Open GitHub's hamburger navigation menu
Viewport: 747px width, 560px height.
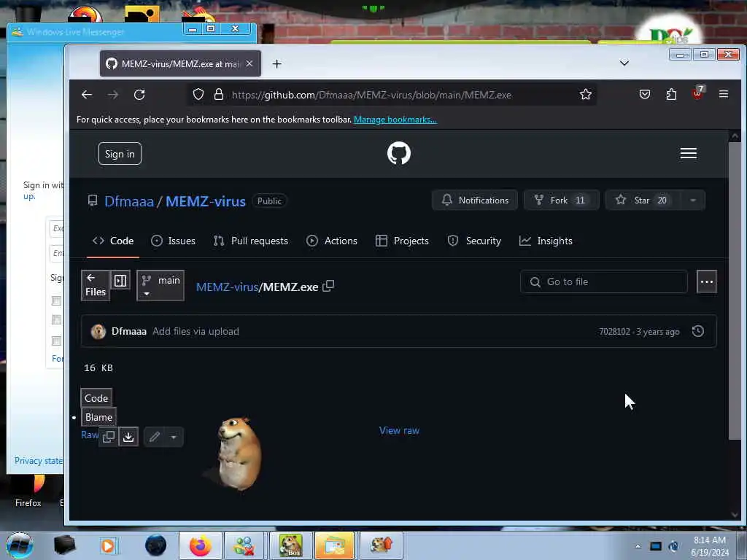click(689, 153)
